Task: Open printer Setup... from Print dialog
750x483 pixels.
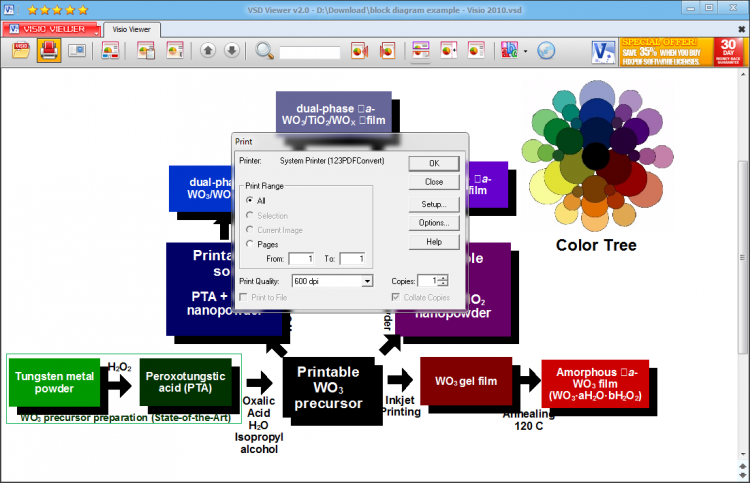Action: tap(434, 204)
